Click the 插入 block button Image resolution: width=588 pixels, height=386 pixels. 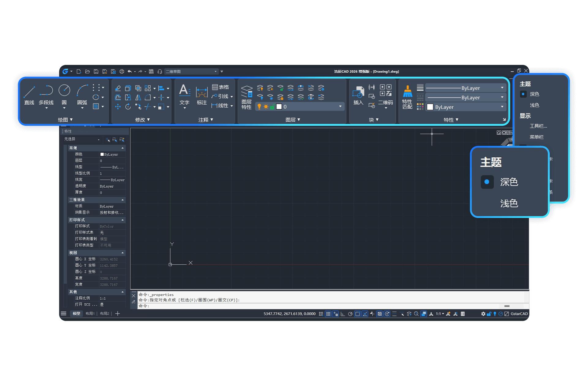point(358,95)
